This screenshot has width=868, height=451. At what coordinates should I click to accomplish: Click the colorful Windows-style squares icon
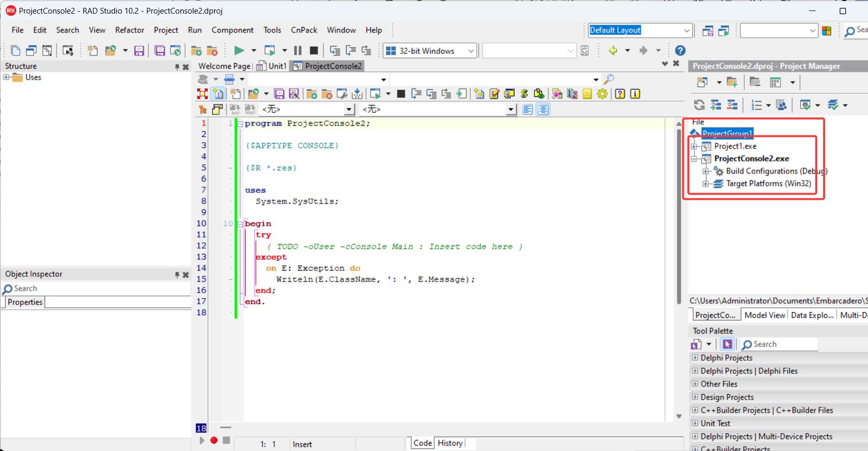(x=827, y=31)
